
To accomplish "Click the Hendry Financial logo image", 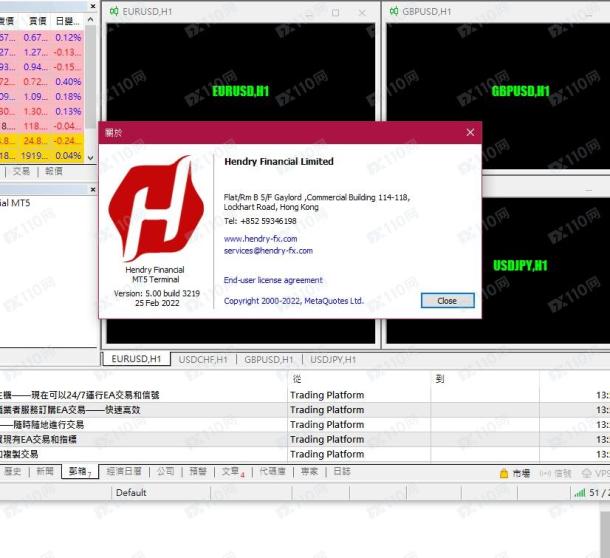I will coord(156,208).
